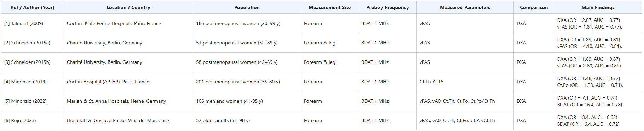This screenshot has height=131, width=644.
Task: Select the [4] Minonzio (2019) reference cell
Action: [x=33, y=82]
